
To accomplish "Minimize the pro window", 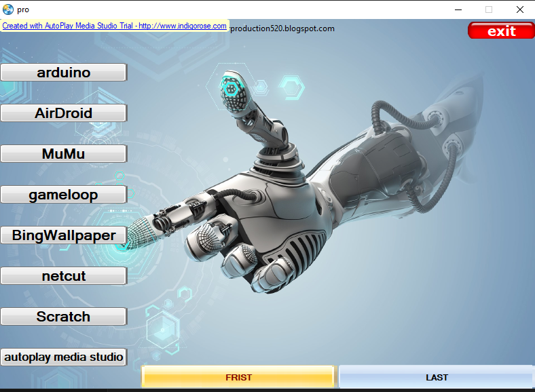I will coord(458,9).
